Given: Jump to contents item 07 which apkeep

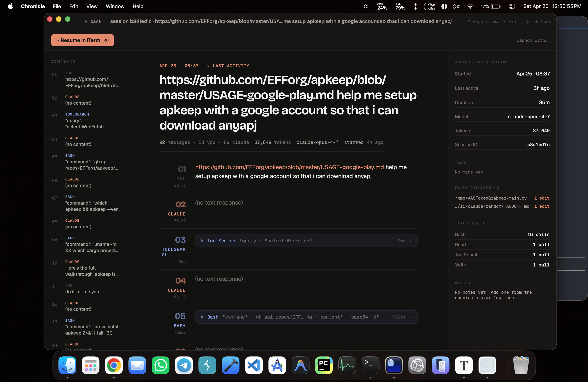Looking at the screenshot, I should coord(87,203).
